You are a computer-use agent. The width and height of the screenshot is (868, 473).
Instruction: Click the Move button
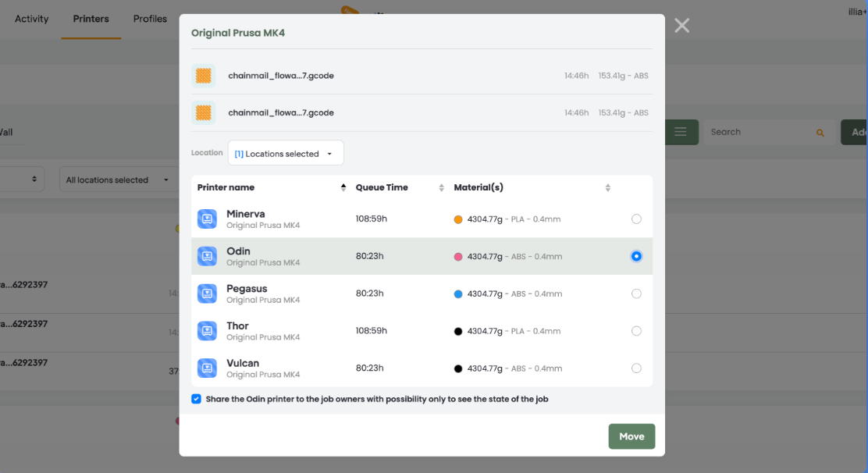[x=631, y=436]
